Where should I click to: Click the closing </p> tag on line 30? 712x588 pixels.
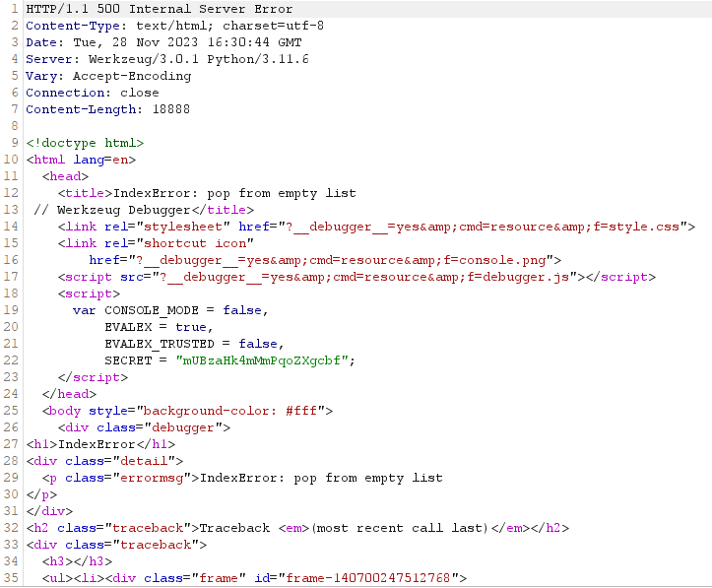(x=41, y=494)
